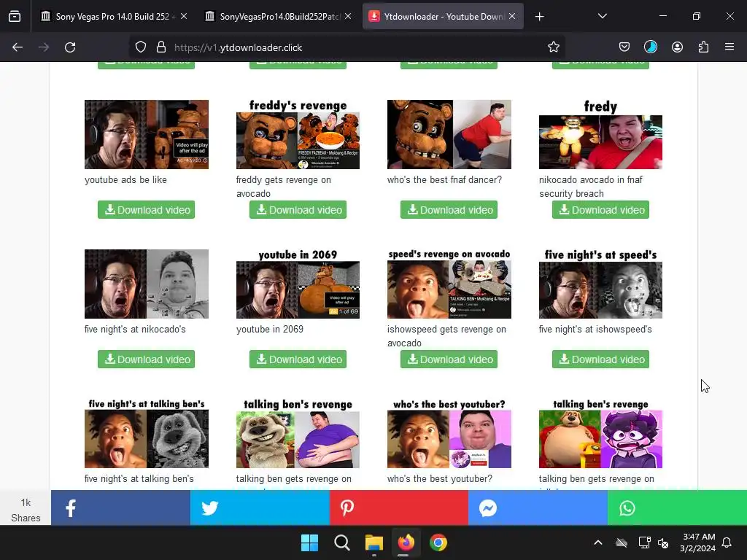This screenshot has width=747, height=560.
Task: Download 'ishowspeed gets revenge on avocado' video
Action: 449,359
